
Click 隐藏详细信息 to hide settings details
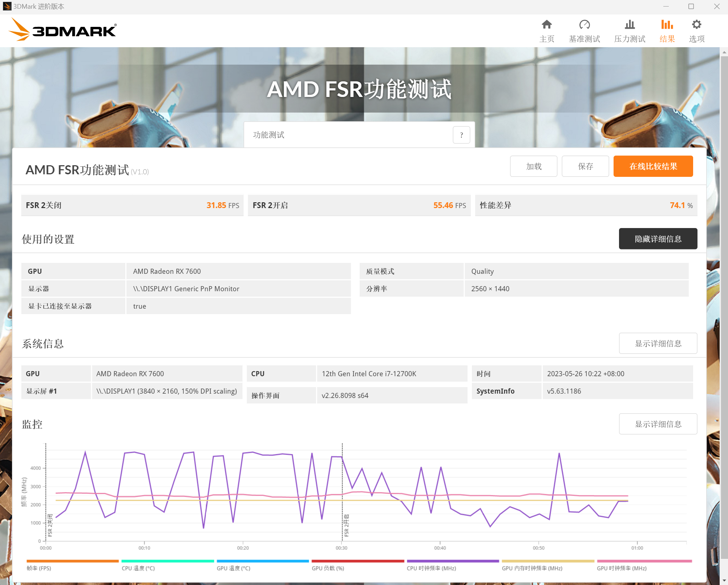tap(658, 239)
